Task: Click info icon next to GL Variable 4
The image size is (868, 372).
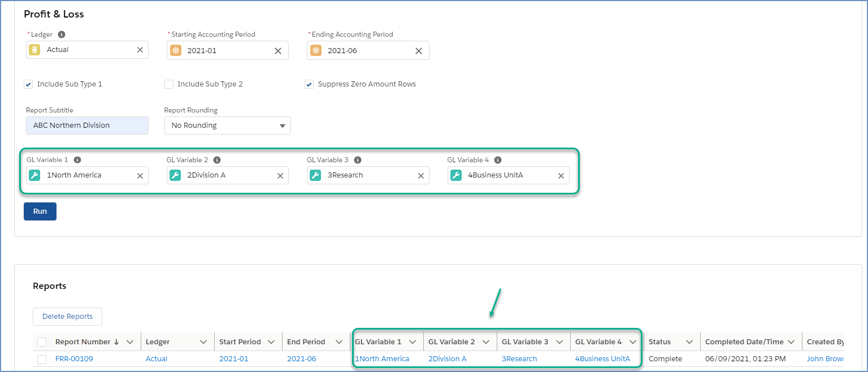Action: pos(498,160)
